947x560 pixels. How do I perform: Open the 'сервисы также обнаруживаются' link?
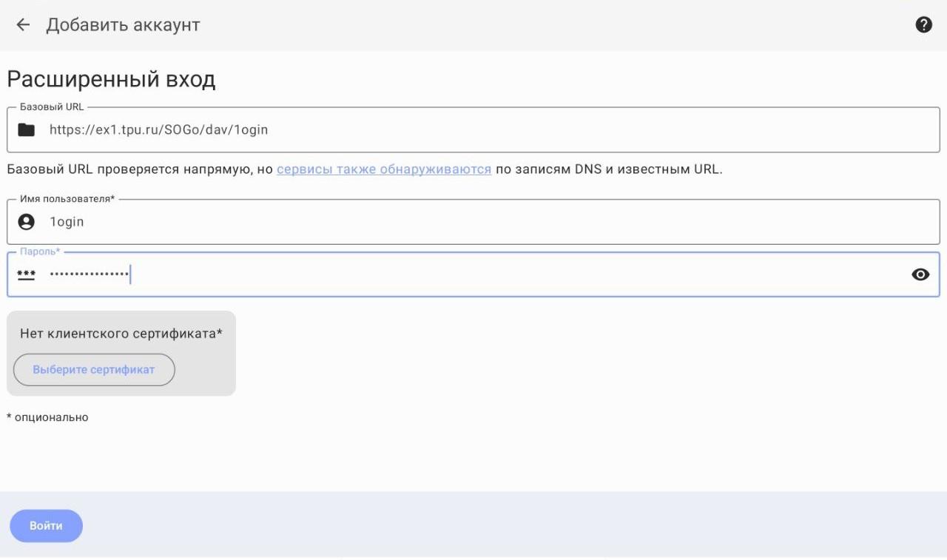(x=384, y=169)
